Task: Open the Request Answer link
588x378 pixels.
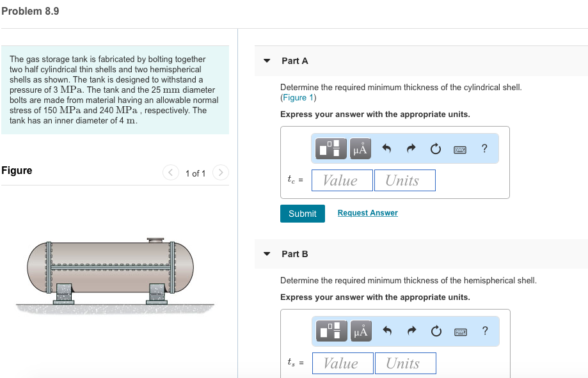Action: [367, 212]
